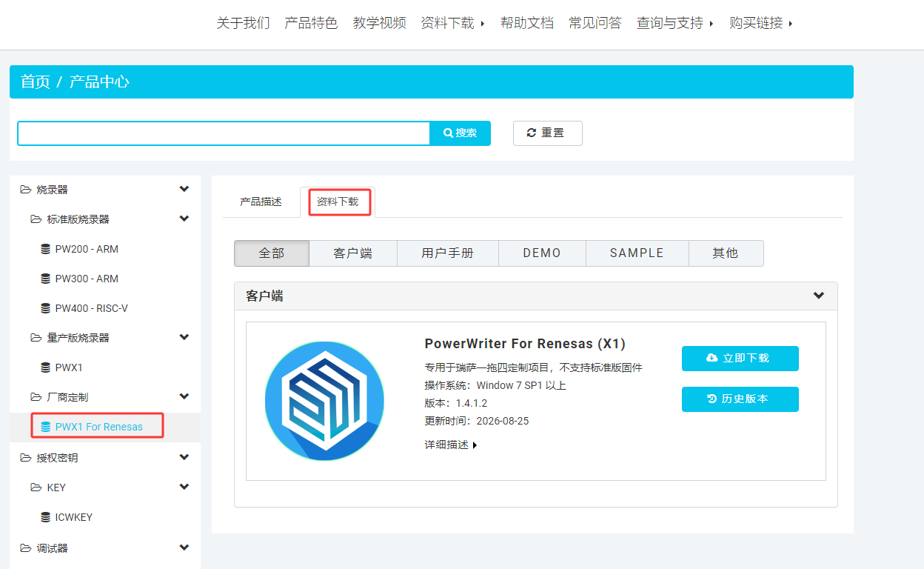Go to 教学视频 in the top navigation

point(379,23)
